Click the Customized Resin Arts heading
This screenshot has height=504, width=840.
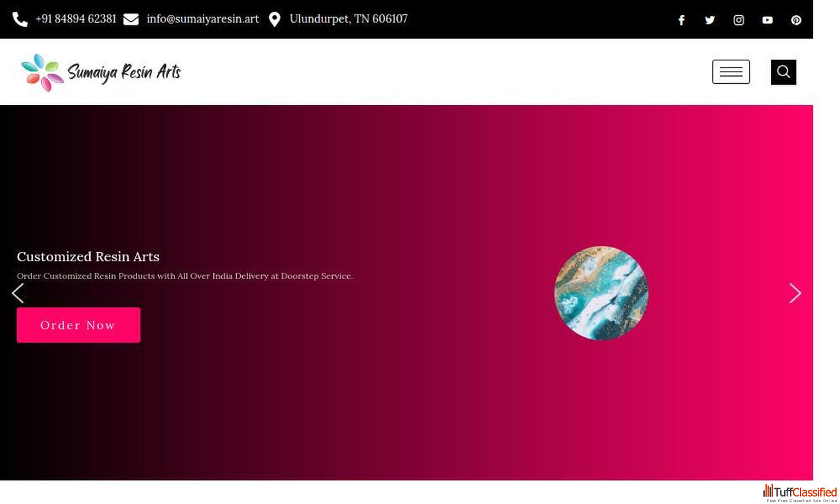88,257
